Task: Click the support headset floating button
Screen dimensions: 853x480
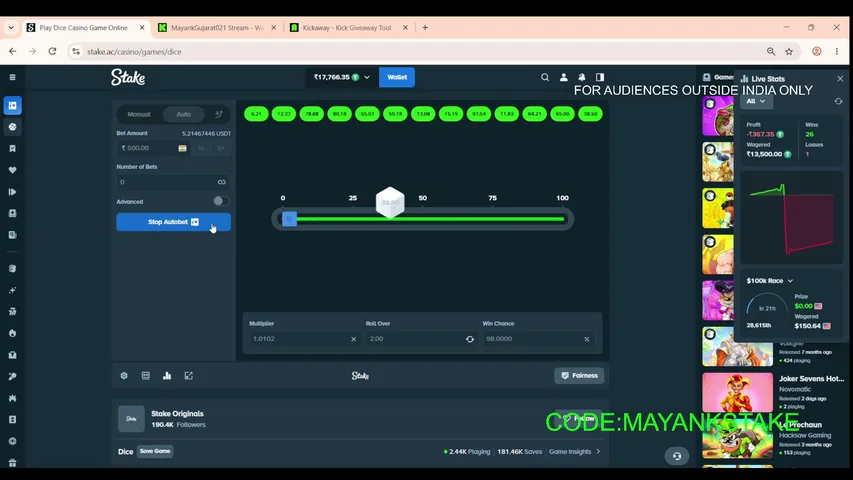Action: [677, 456]
